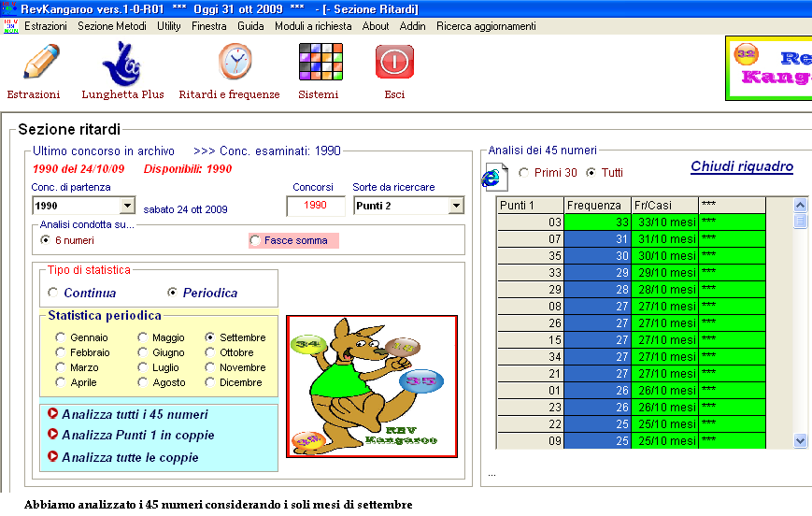
Task: Click the *** column header
Action: click(x=732, y=205)
